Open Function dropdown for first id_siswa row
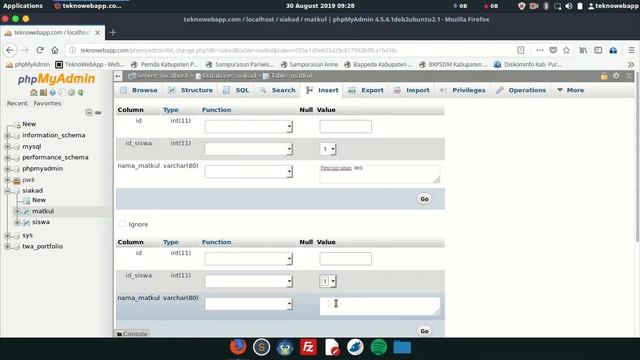640x360 pixels. 249,149
